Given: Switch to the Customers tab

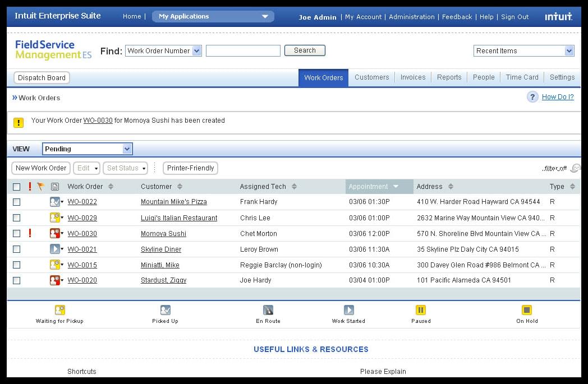Looking at the screenshot, I should tap(371, 77).
